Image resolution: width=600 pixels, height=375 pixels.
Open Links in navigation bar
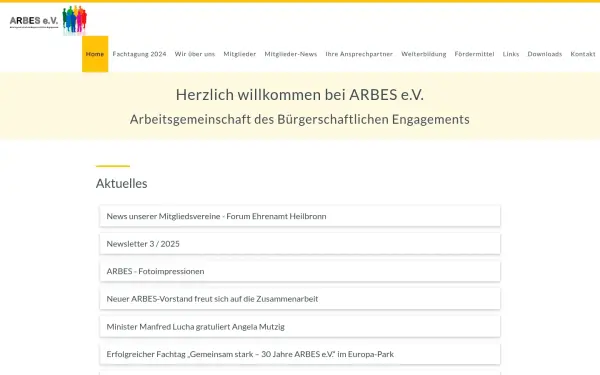click(511, 54)
